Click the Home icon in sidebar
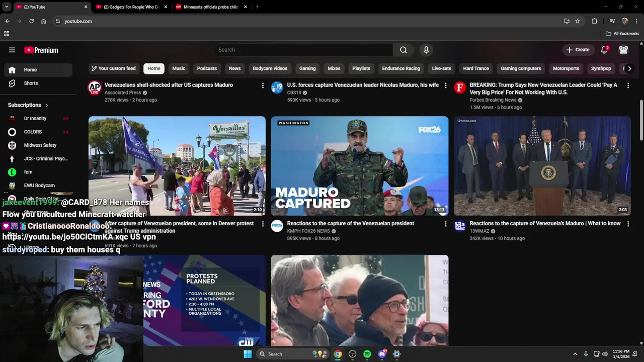This screenshot has width=644, height=362. 12,70
